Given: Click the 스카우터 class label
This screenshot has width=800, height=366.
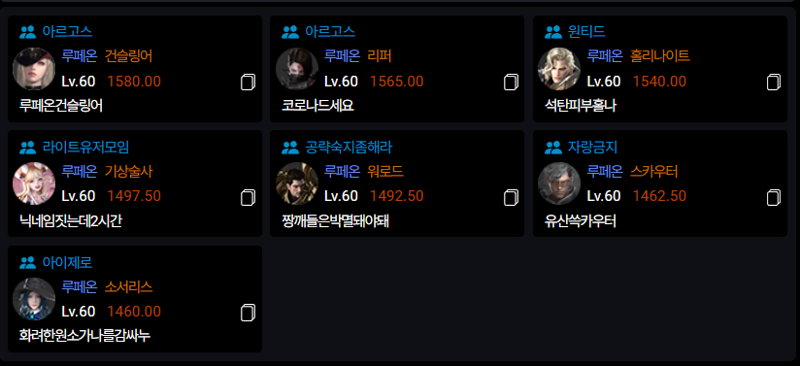Looking at the screenshot, I should (x=654, y=172).
